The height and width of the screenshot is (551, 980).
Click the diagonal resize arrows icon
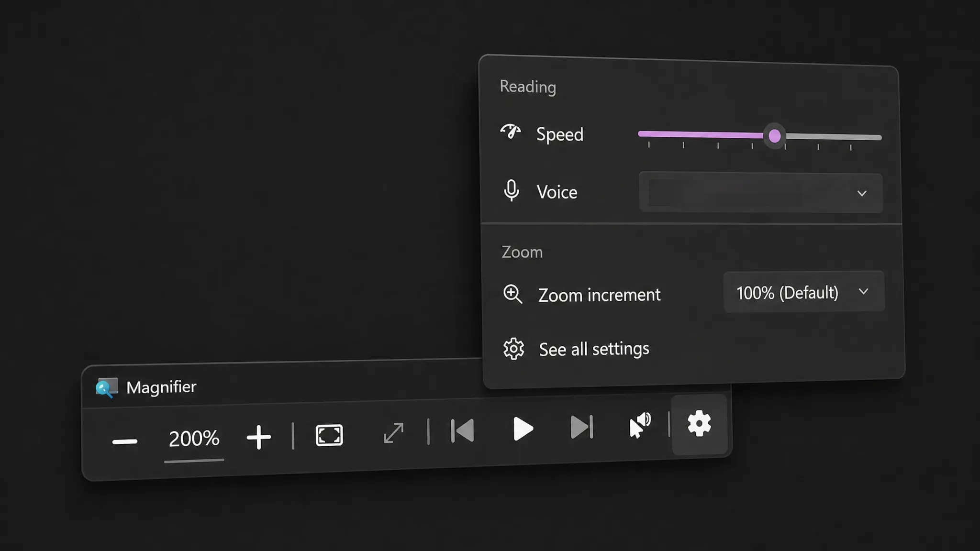(x=393, y=433)
